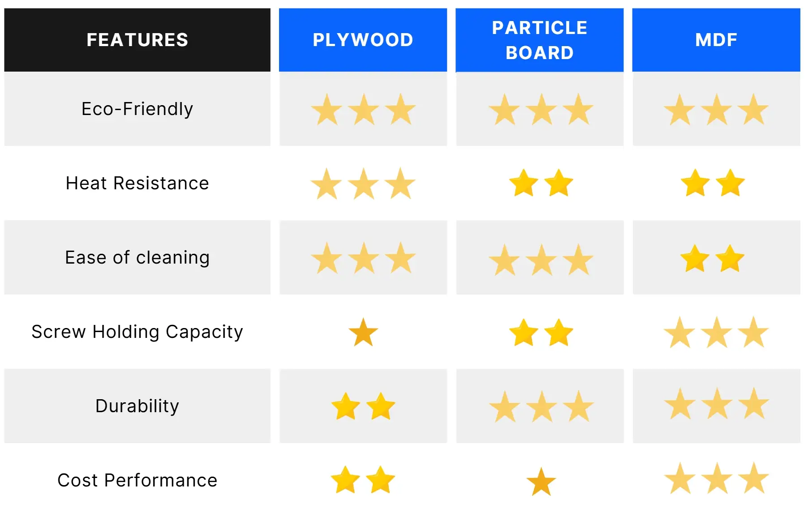Click the last star in MDF Eco-Friendly rating
The image size is (812, 516).
753,109
